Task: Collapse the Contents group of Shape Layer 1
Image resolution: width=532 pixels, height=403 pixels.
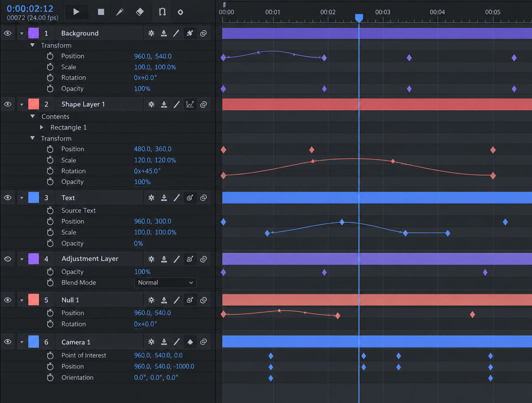Action: pyautogui.click(x=32, y=116)
